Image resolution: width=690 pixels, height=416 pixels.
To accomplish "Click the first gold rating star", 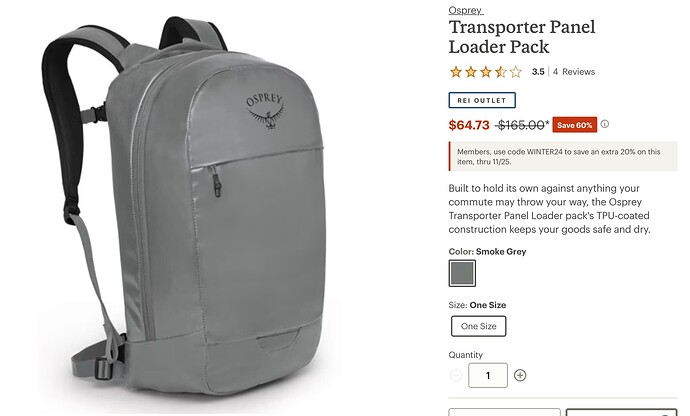I will click(456, 72).
